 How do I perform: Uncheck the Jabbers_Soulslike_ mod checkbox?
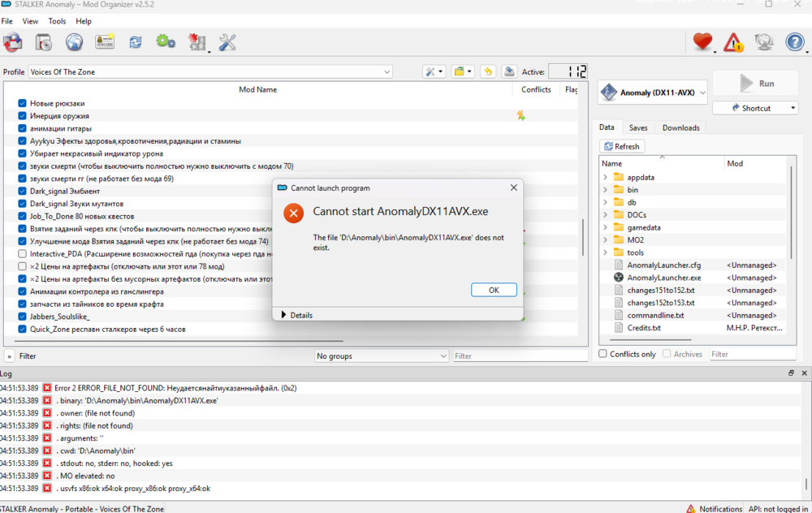coord(22,317)
